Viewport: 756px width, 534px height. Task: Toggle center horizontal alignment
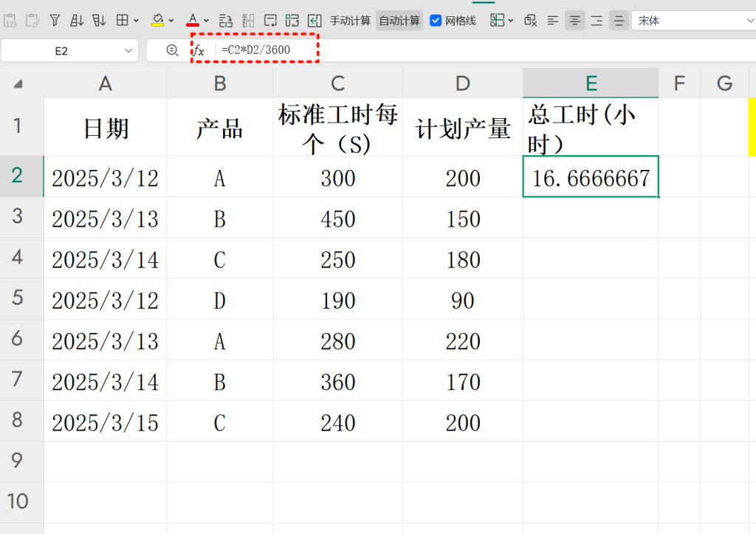tap(574, 21)
